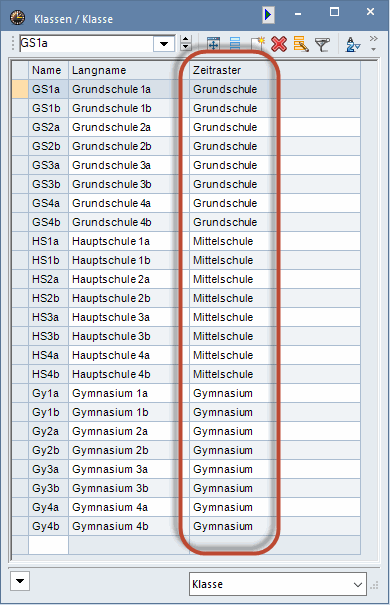The height and width of the screenshot is (605, 390).
Task: Click the blue stacked rows toolbar icon
Action: tap(235, 44)
